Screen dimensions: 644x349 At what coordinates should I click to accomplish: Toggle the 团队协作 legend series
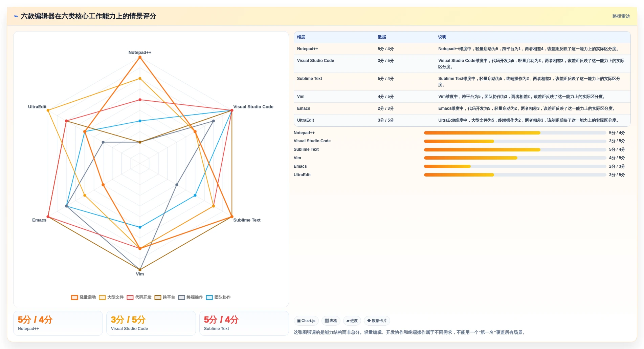coord(218,297)
